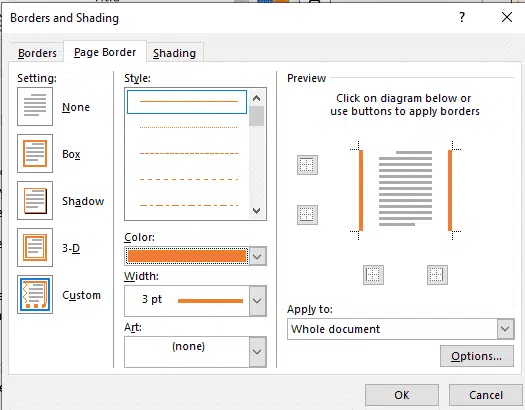This screenshot has height=410, width=525.
Task: Pick the Shadow border setting icon
Action: pyautogui.click(x=35, y=200)
